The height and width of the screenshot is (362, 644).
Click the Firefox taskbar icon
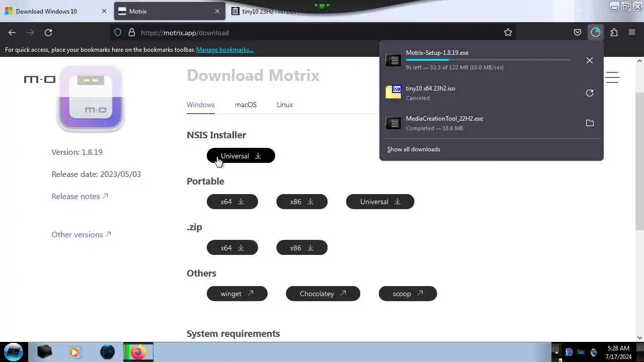click(x=138, y=352)
